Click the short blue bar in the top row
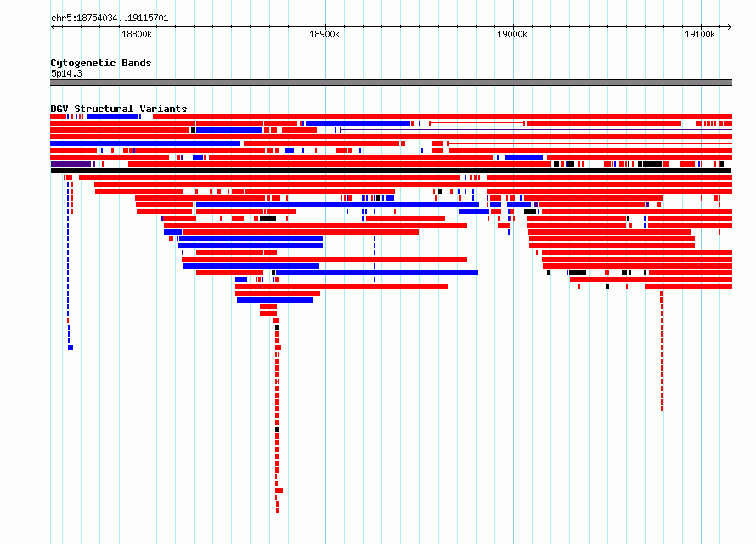The image size is (756, 544). [113, 116]
